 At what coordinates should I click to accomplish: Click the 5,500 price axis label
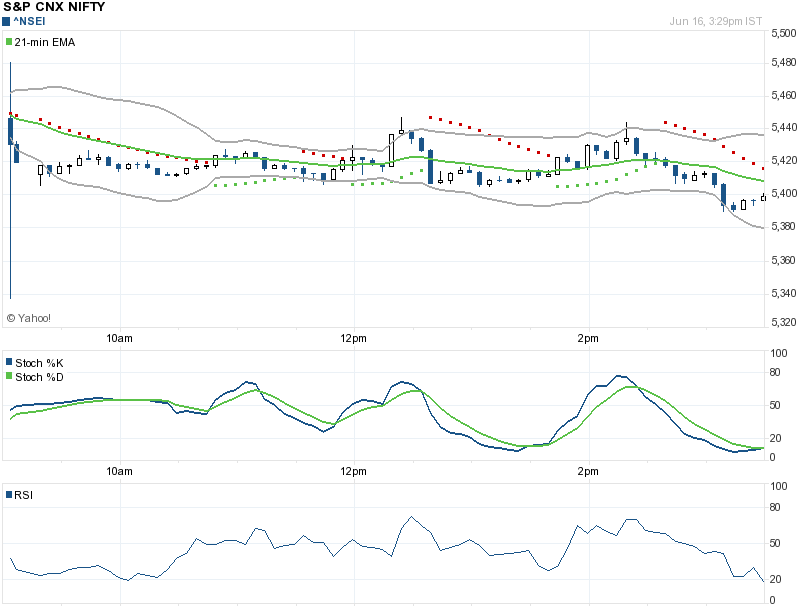782,34
